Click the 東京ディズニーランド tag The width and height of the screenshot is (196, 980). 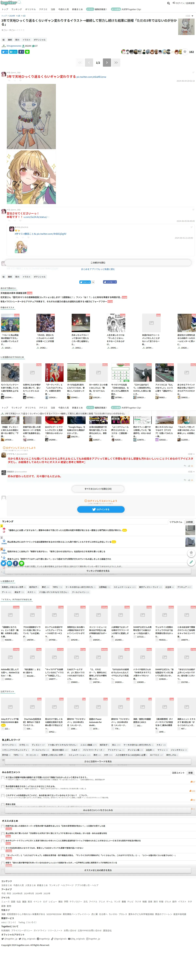[x=150, y=587]
